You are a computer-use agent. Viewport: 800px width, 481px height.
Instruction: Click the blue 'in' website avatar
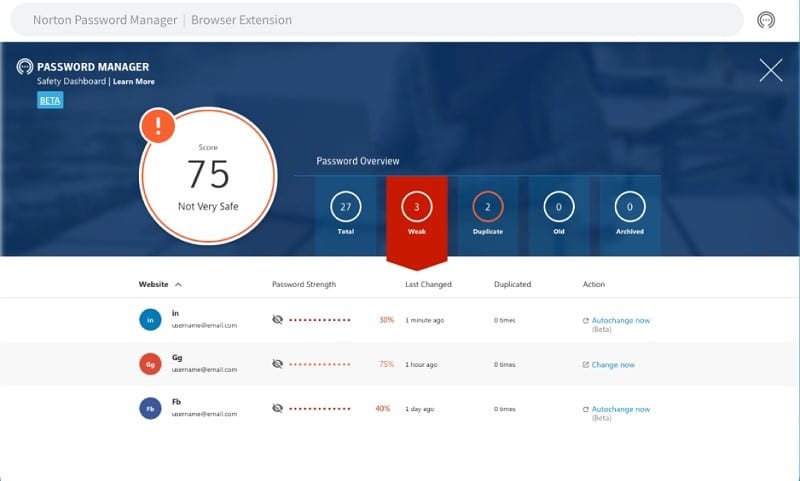point(150,320)
